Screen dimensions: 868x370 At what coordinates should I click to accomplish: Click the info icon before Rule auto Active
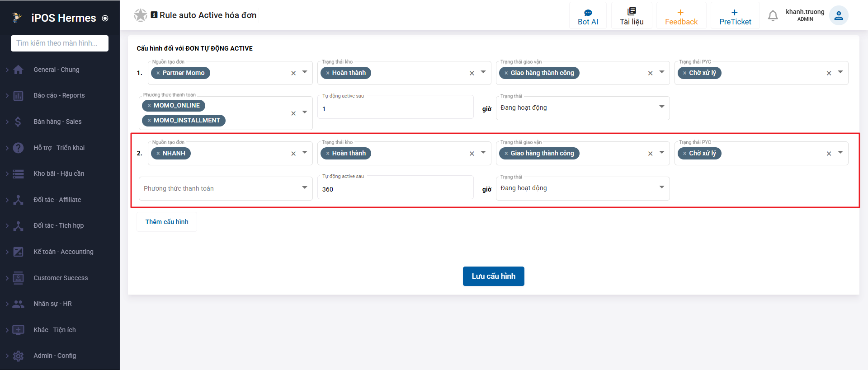point(154,15)
